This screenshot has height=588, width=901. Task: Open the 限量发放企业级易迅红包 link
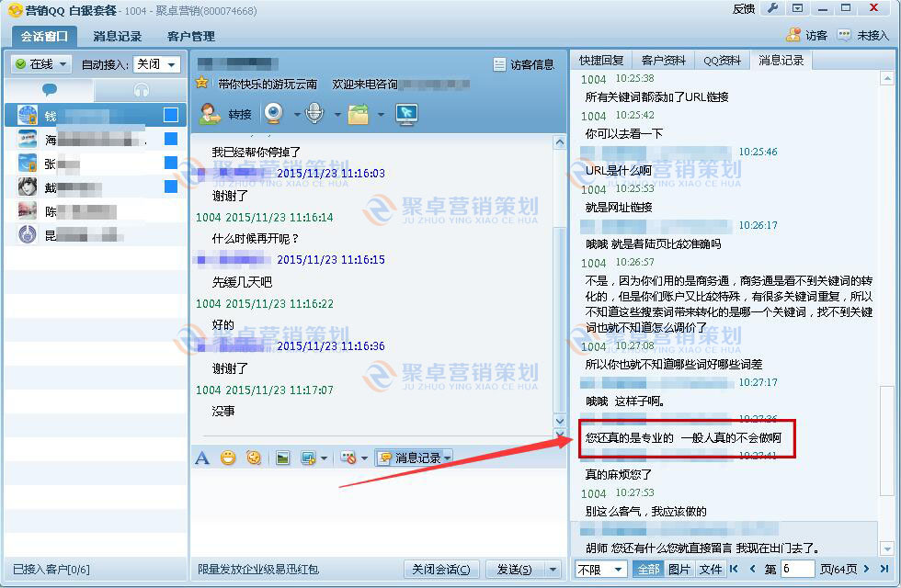pyautogui.click(x=258, y=569)
